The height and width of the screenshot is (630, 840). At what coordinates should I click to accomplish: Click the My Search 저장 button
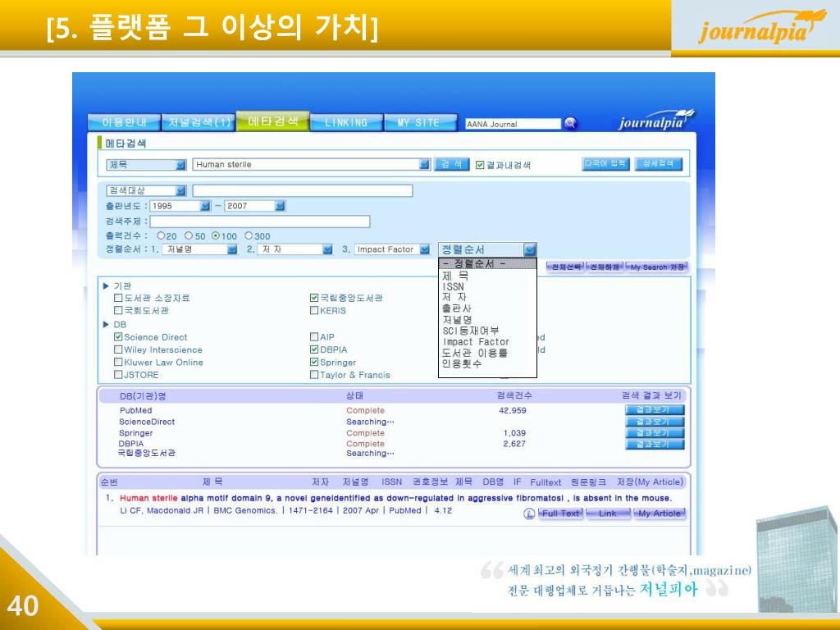pyautogui.click(x=657, y=267)
